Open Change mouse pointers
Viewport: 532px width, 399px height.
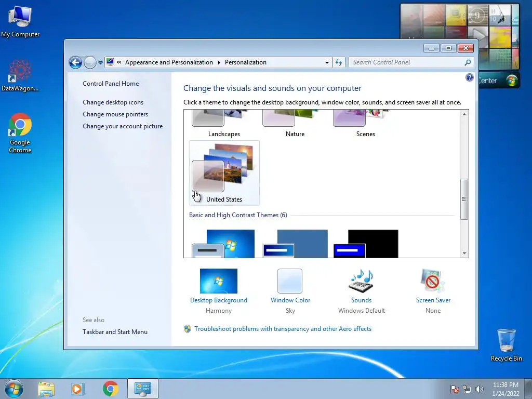point(115,114)
